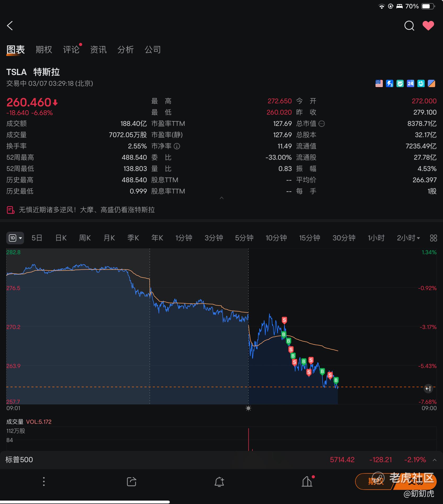Tap the blue lightning badge icon
Screen dimensions: 443x504
[x=389, y=83]
